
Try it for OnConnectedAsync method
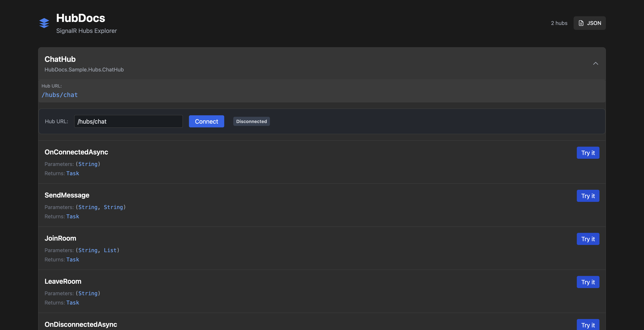pyautogui.click(x=588, y=153)
